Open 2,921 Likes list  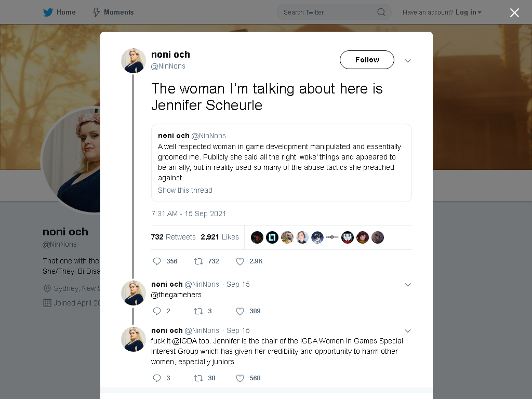point(220,237)
